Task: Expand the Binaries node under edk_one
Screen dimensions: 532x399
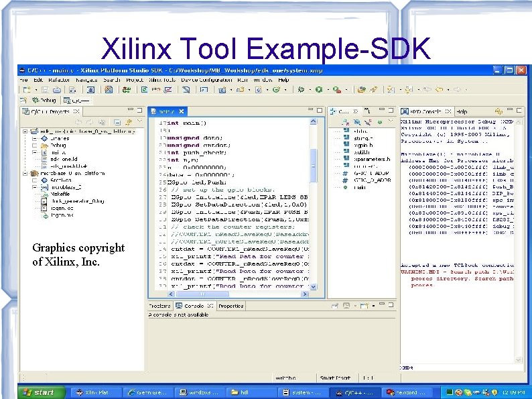Action: pos(35,139)
